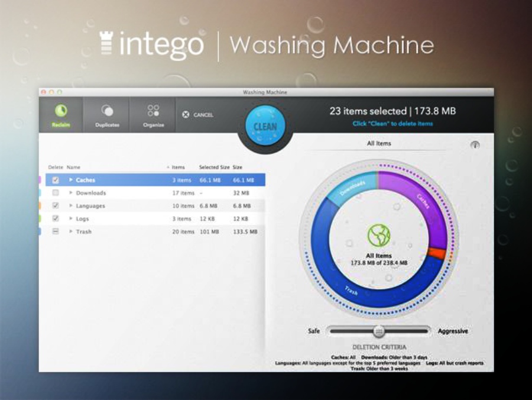Click the '101 MB' selected size of Trash
This screenshot has height=400, width=532.
209,231
